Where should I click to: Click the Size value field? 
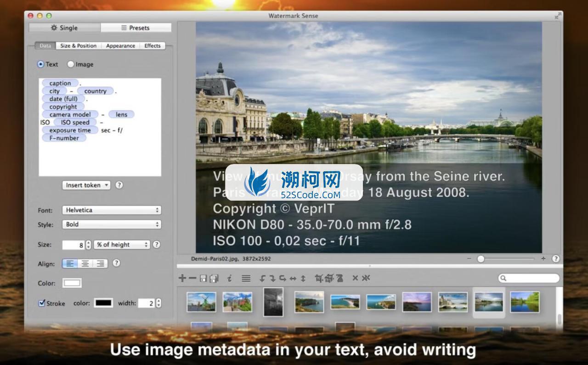[x=73, y=245]
